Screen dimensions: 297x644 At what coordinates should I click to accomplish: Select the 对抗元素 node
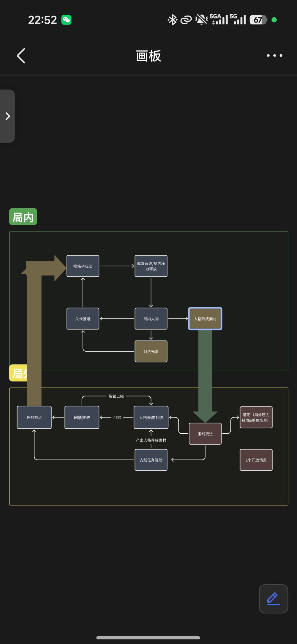(151, 352)
